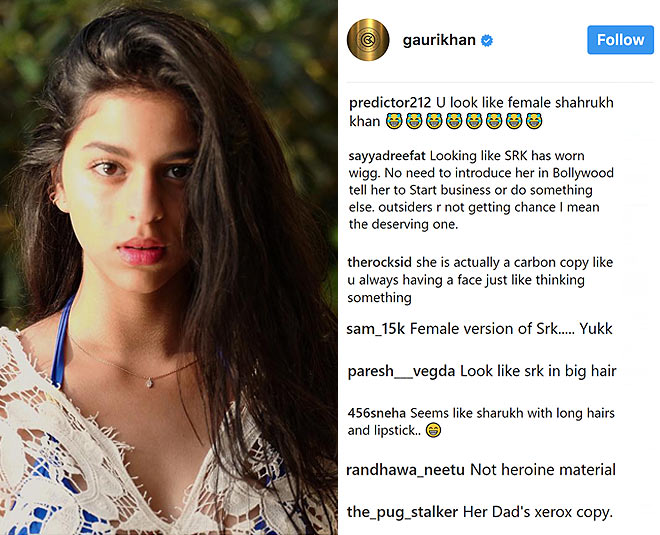Open the the_pug_stalker commenter profile
Viewport: 660px width, 535px height.
pos(402,512)
